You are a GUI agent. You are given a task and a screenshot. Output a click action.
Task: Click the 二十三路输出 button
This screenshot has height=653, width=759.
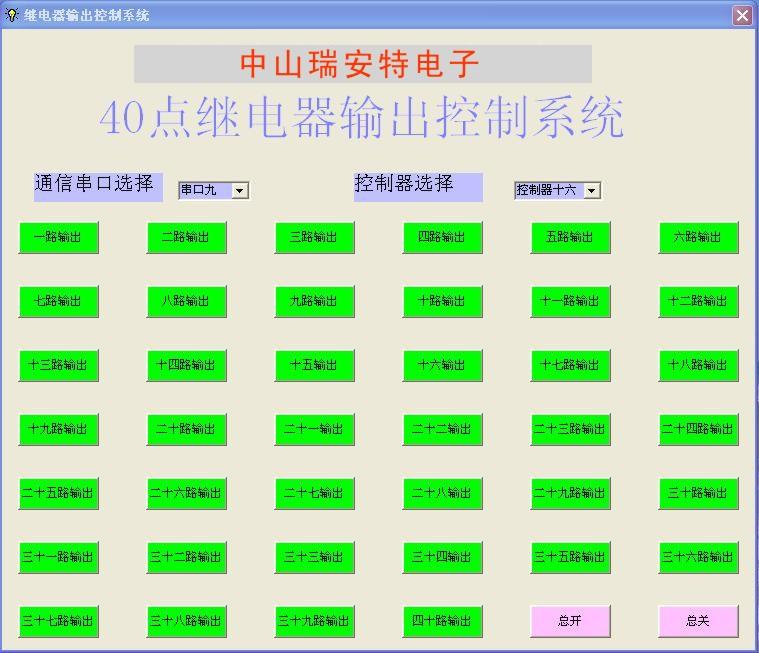coord(570,429)
